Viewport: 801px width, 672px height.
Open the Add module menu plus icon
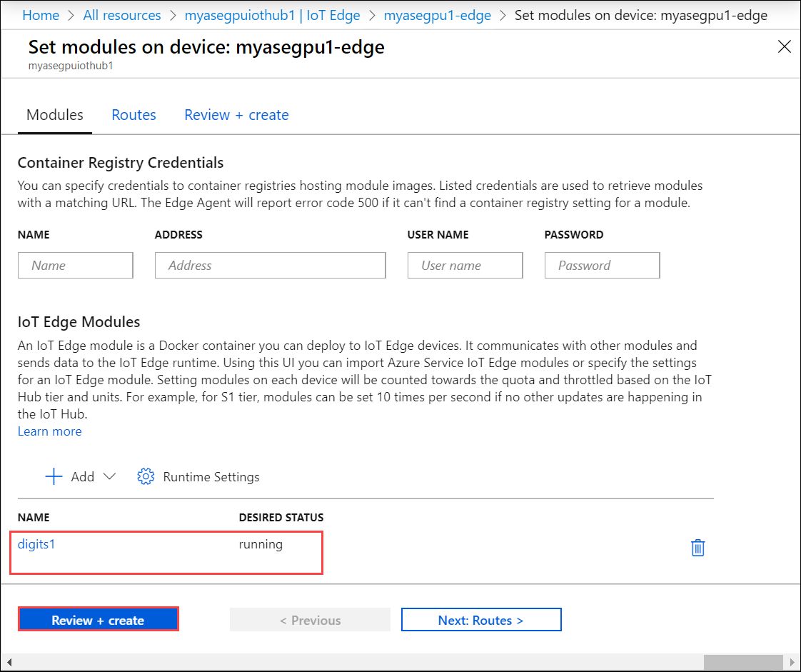click(x=54, y=476)
